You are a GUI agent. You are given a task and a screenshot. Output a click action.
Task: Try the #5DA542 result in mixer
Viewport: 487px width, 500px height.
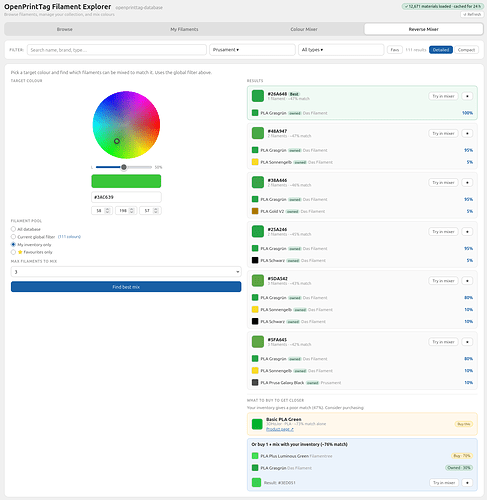[443, 281]
